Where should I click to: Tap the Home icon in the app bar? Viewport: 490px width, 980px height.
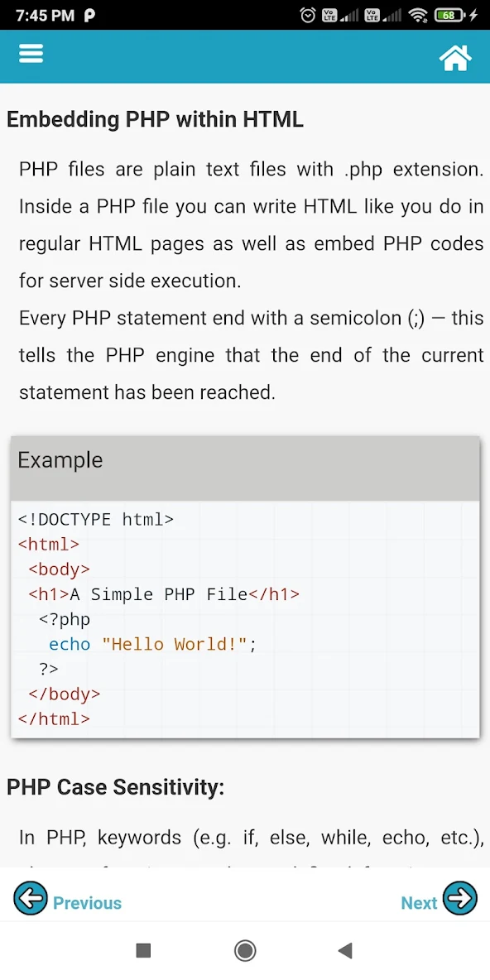[455, 56]
